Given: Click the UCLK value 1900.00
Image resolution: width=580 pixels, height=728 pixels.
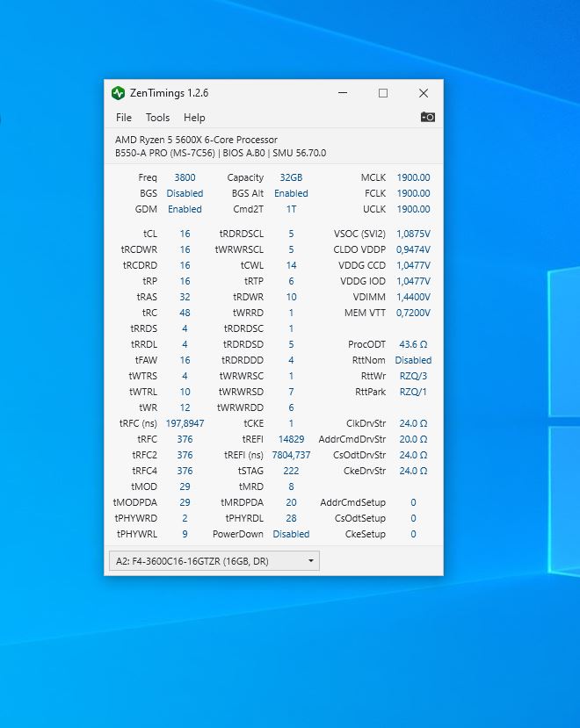Looking at the screenshot, I should [x=413, y=209].
